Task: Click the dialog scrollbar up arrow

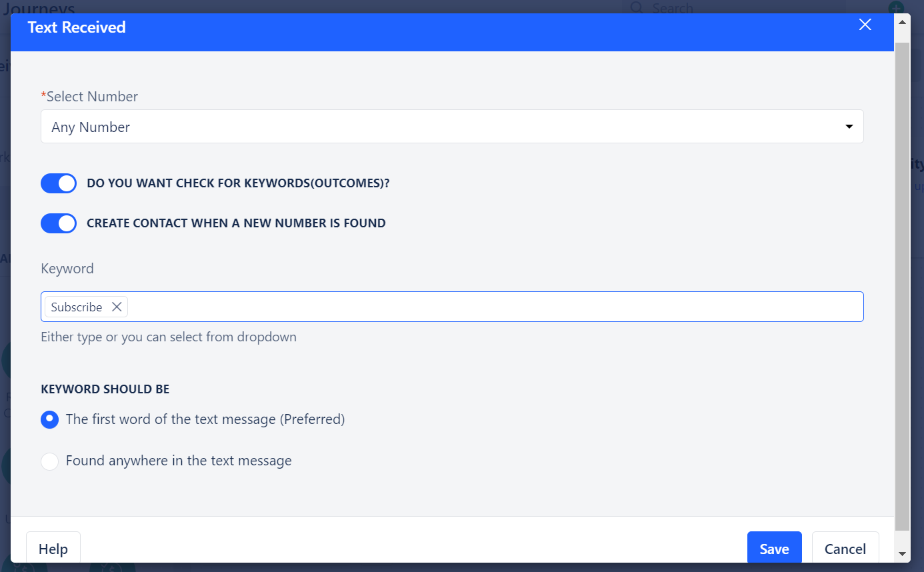Action: tap(902, 21)
